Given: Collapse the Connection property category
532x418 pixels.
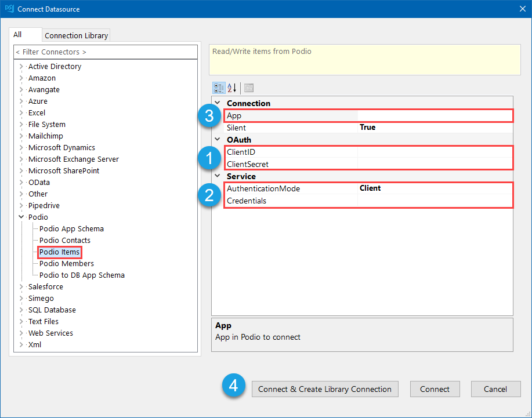Looking at the screenshot, I should 218,103.
